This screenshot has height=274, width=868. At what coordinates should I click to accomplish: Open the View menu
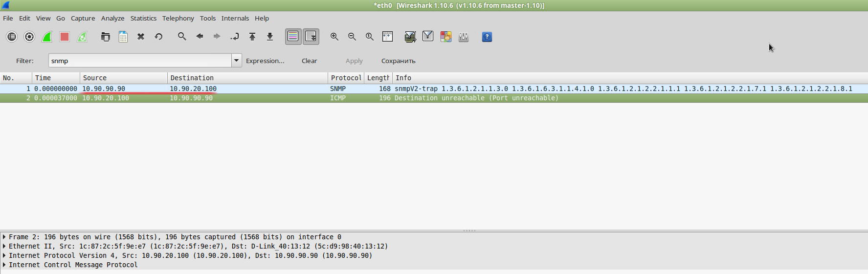tap(43, 18)
